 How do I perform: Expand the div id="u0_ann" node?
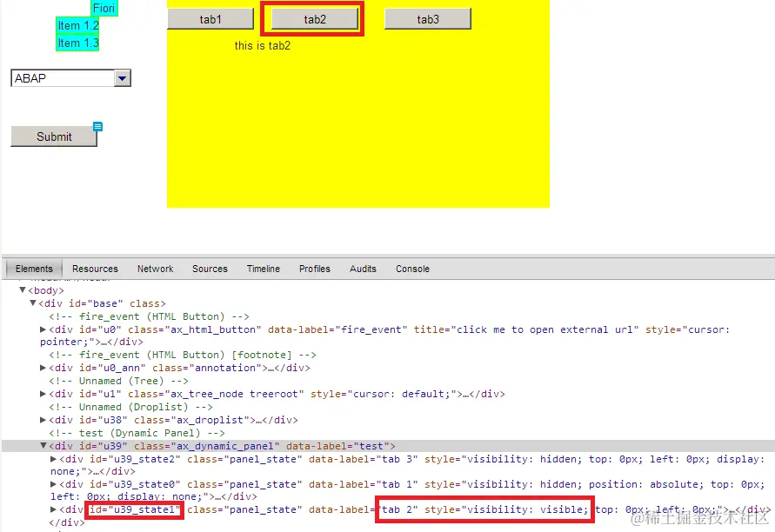[43, 368]
